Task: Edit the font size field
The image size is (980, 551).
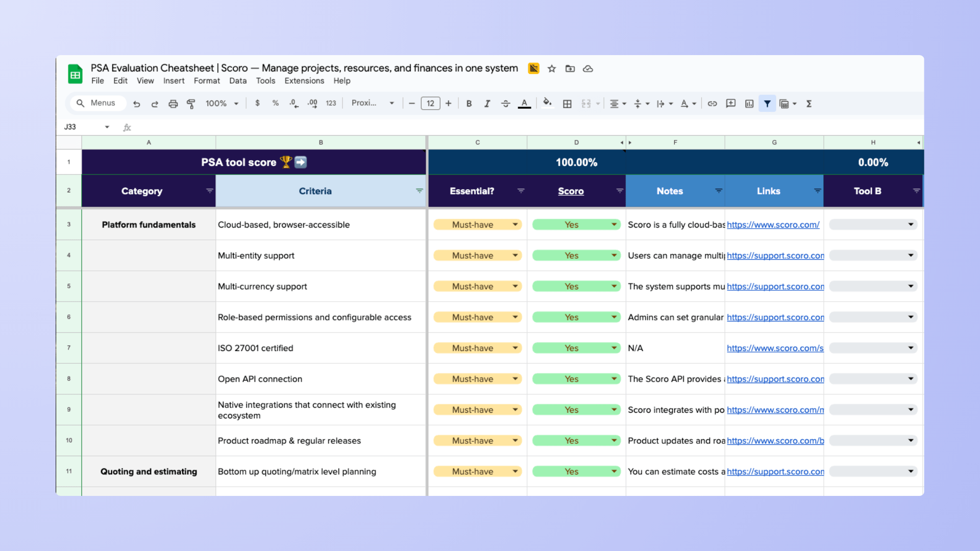Action: pyautogui.click(x=430, y=104)
